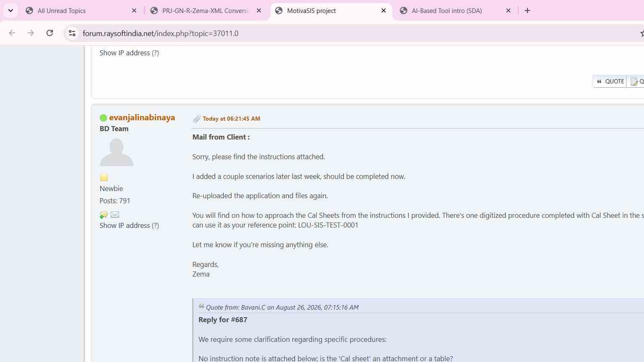
Task: Click evanjalinabinaya's Show IP address help link
Action: (155, 225)
